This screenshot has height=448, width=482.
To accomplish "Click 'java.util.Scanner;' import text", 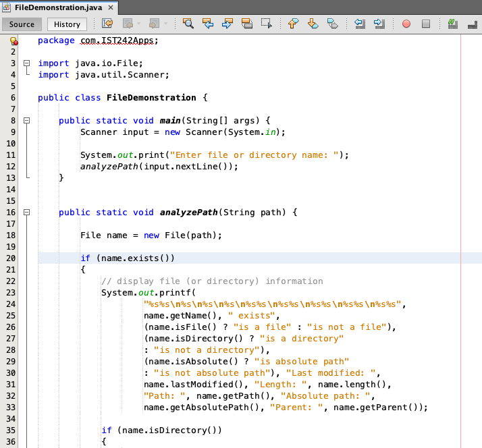I will click(x=122, y=75).
